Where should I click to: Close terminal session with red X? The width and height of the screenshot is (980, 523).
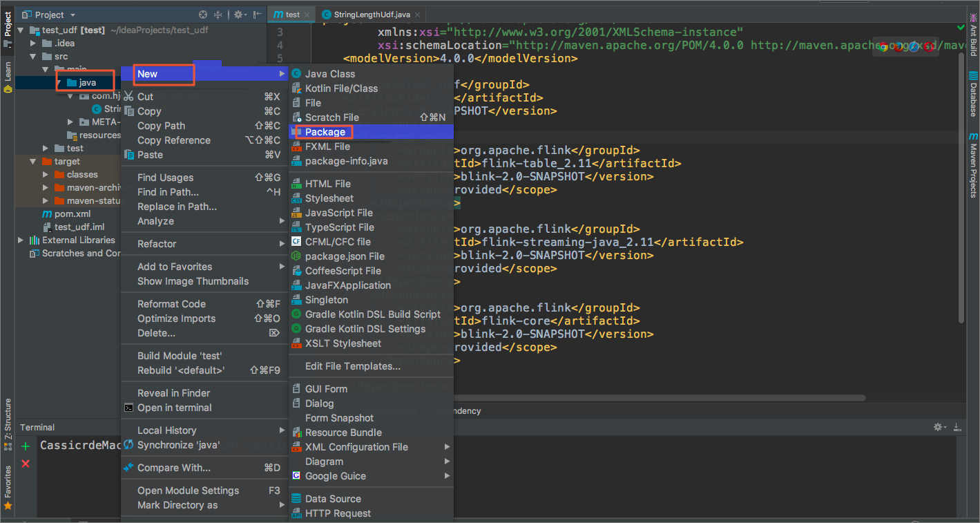point(26,464)
